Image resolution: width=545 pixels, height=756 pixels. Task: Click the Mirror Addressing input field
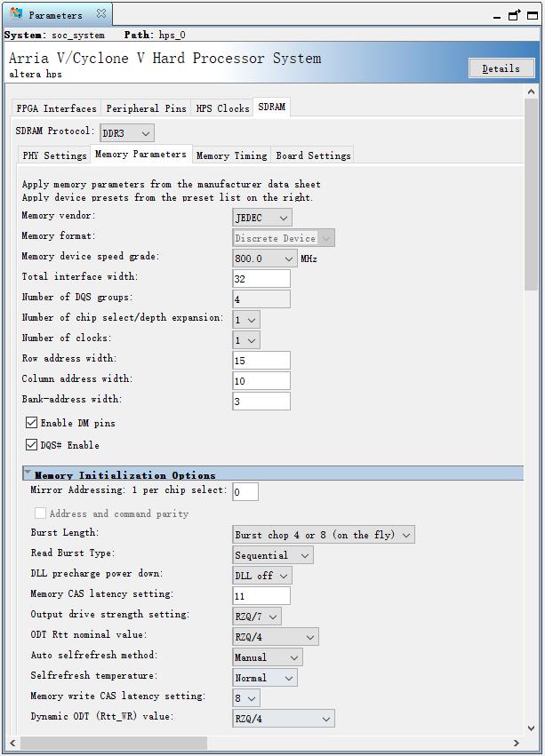245,492
